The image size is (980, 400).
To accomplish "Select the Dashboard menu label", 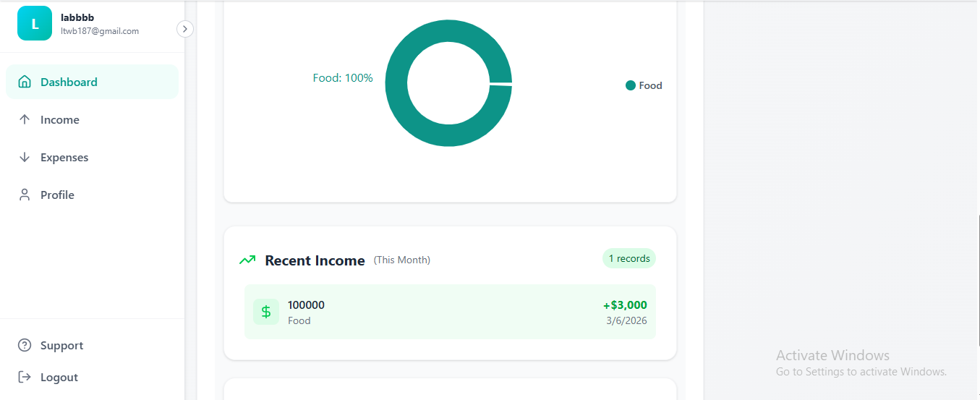I will tap(69, 82).
